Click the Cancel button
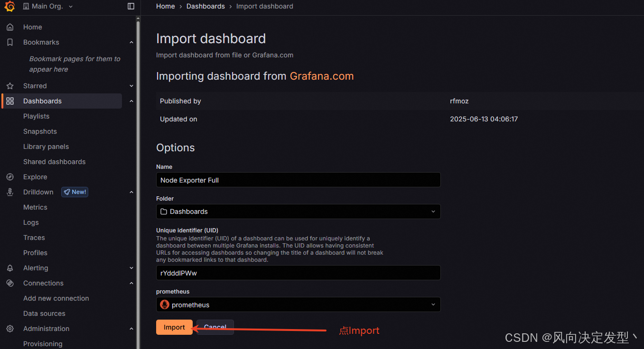The height and width of the screenshot is (349, 644). 215,327
